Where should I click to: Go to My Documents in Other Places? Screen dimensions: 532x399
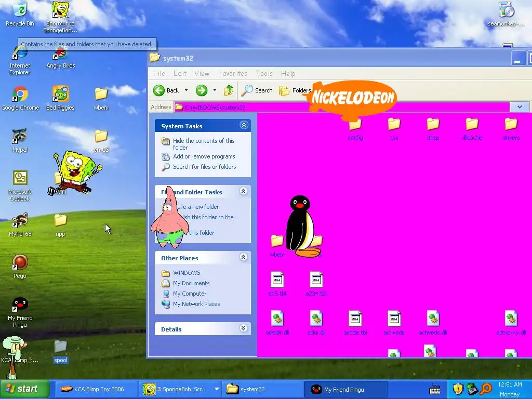tap(191, 283)
